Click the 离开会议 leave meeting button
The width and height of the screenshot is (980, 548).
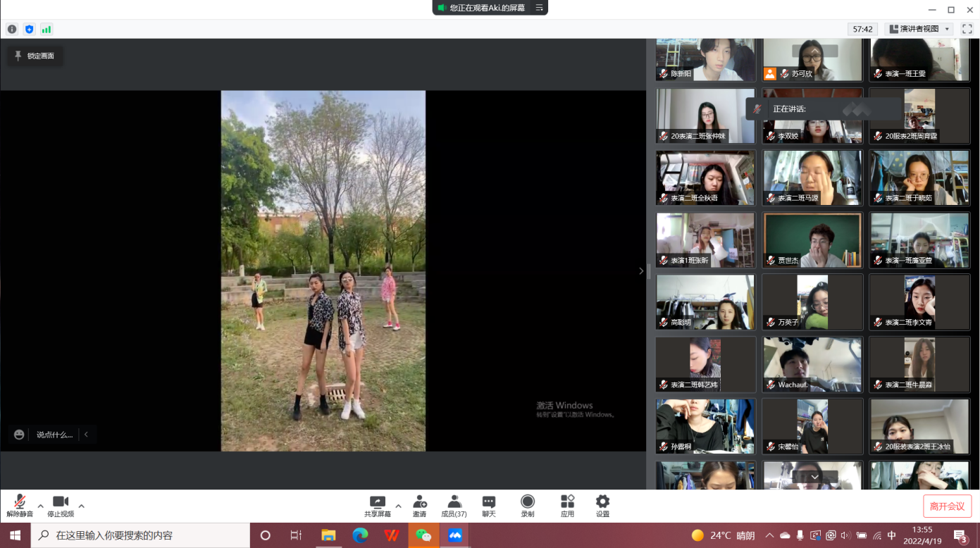point(948,506)
